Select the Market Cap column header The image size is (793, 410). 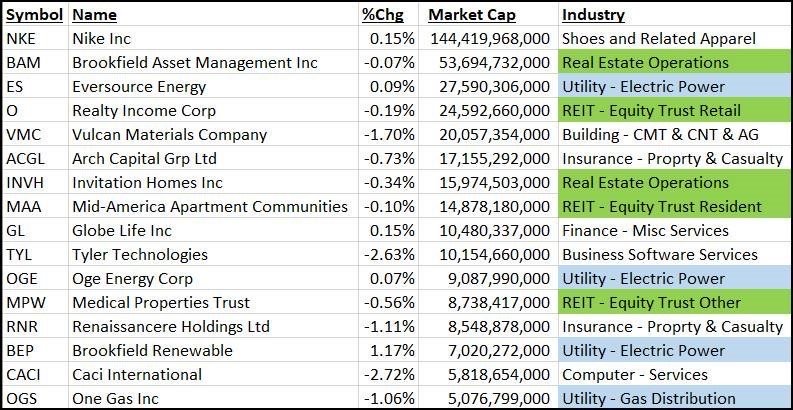pyautogui.click(x=473, y=15)
